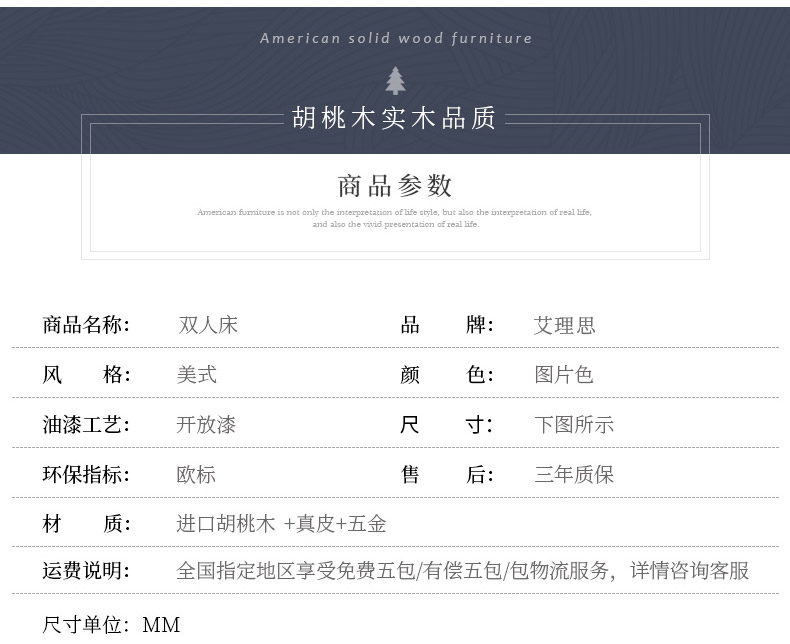Click the 商品参数 section title

395,185
